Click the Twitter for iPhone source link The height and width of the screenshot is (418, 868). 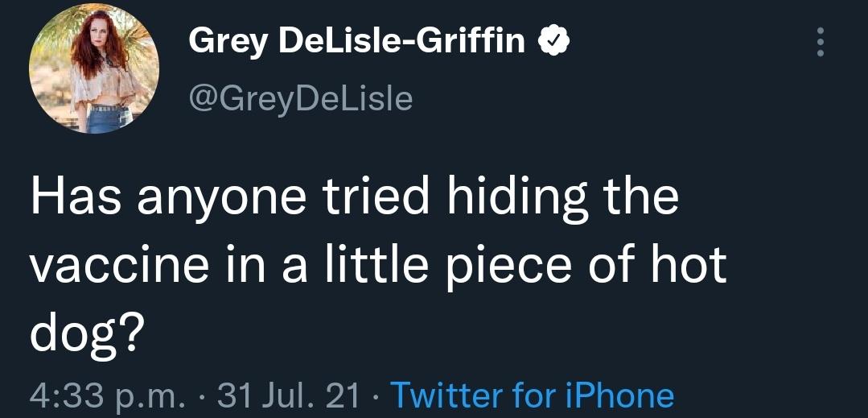[531, 395]
